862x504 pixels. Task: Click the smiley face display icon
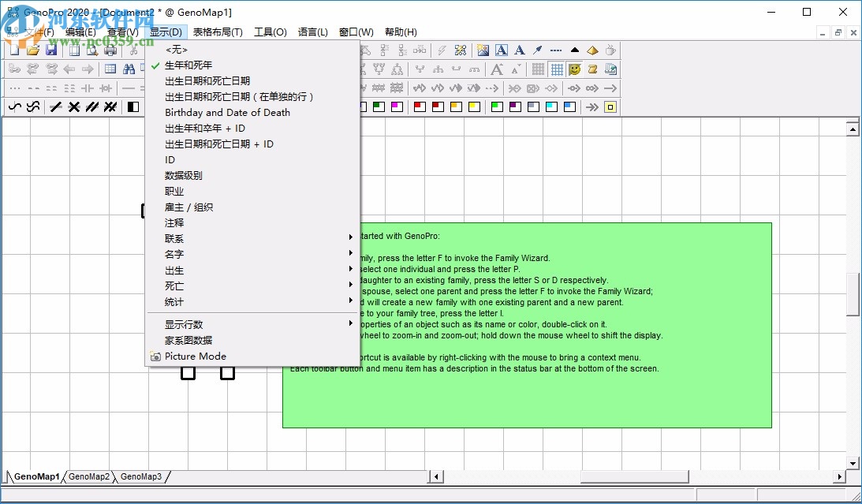tap(574, 69)
